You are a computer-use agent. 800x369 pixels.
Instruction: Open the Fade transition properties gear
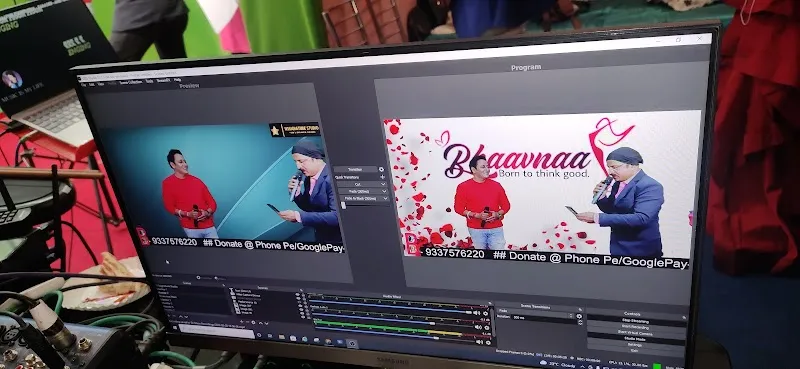579,316
